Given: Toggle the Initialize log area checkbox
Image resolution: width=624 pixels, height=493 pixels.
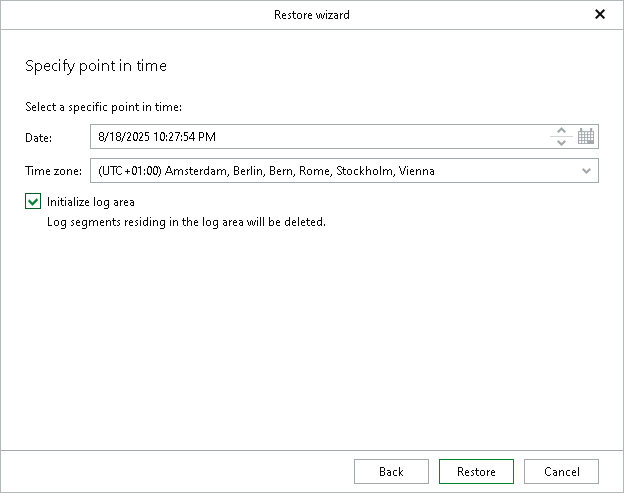Looking at the screenshot, I should [33, 202].
